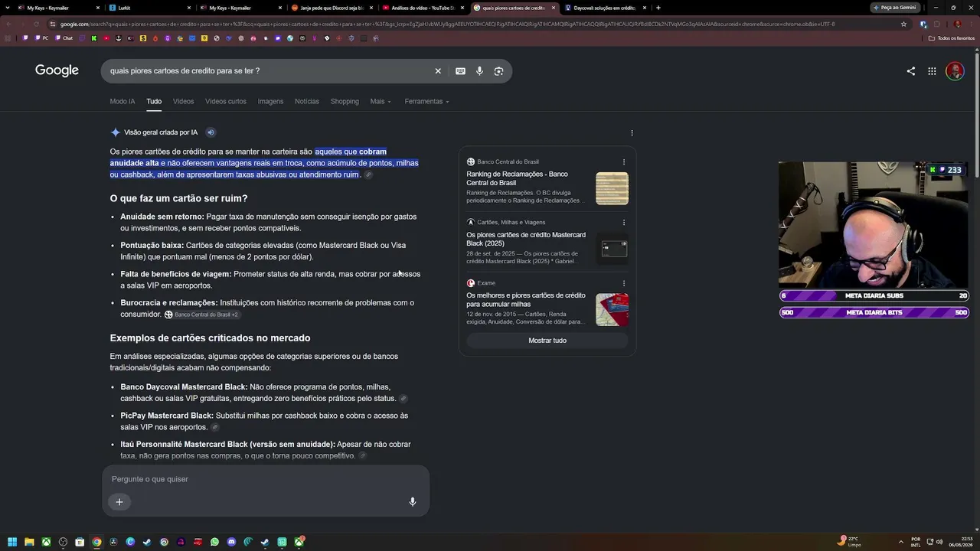This screenshot has width=980, height=551.
Task: Open a new browser tab
Action: coord(658,8)
